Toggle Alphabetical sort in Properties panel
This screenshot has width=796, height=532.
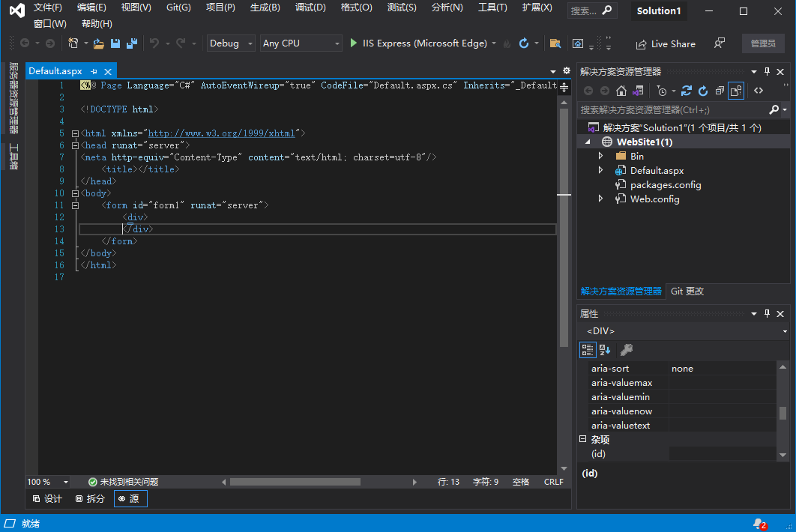point(605,350)
